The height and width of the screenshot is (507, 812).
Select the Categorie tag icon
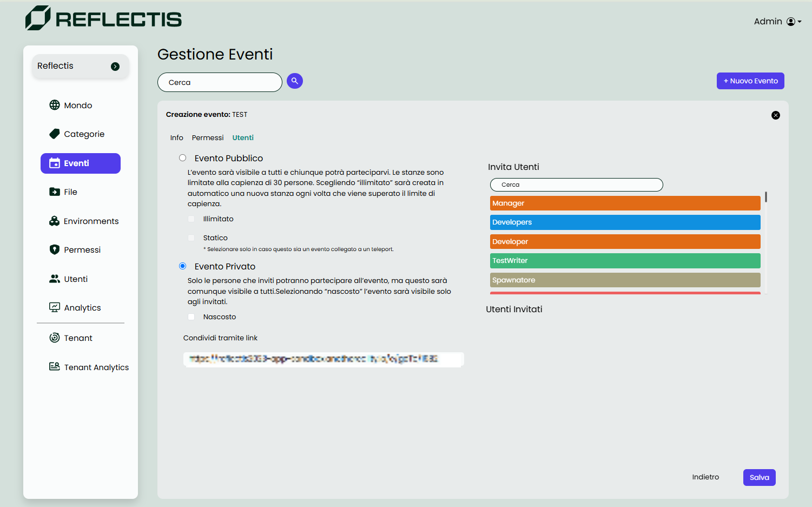[55, 134]
